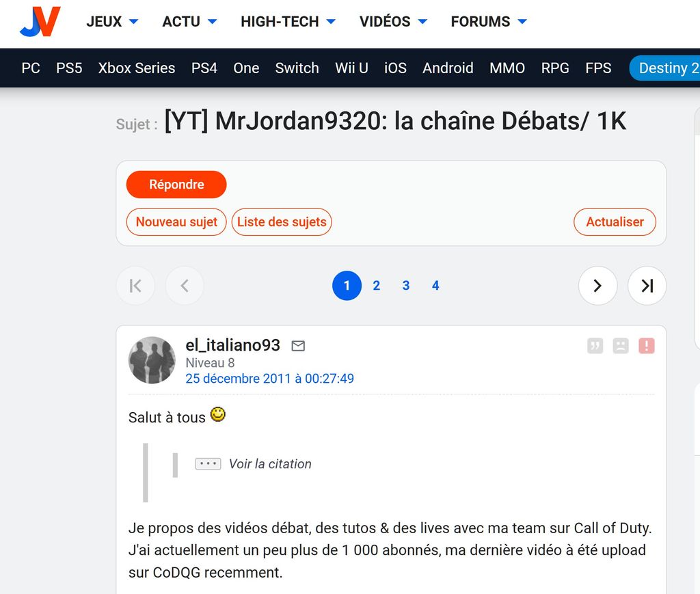The image size is (700, 594).
Task: Go to next page arrow
Action: (597, 286)
